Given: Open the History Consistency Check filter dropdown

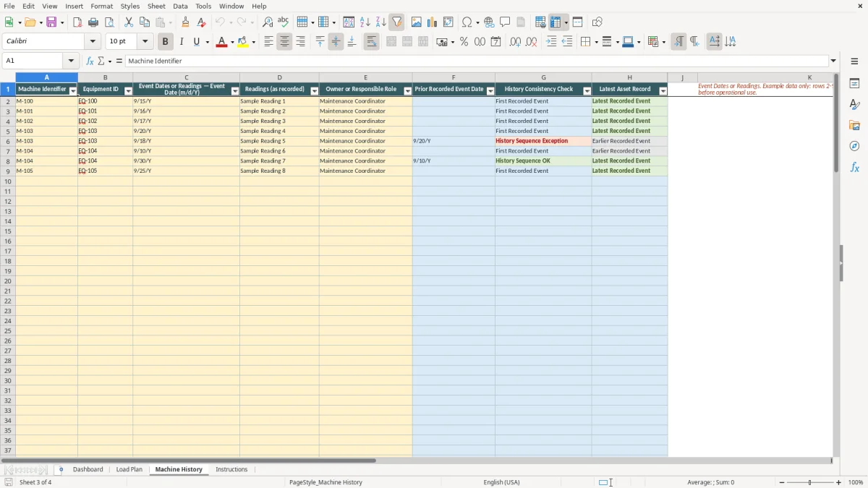Looking at the screenshot, I should click(587, 91).
